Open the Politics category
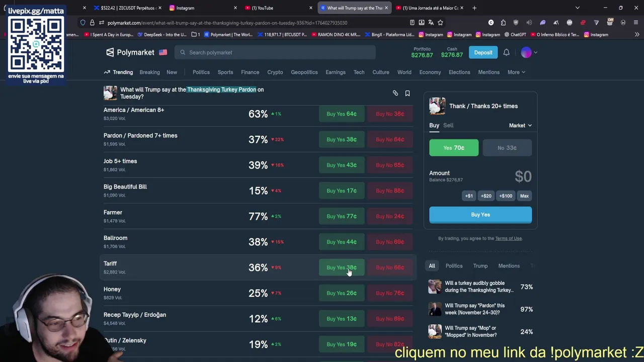This screenshot has width=644, height=362. pyautogui.click(x=201, y=72)
